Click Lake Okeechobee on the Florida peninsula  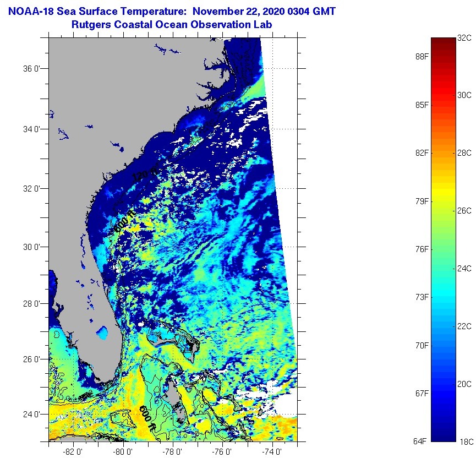(x=102, y=332)
